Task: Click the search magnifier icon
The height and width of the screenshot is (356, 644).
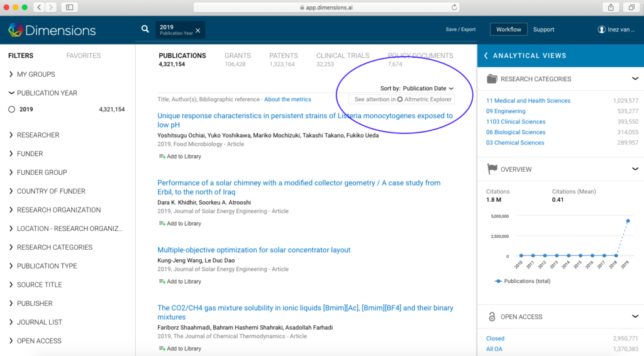Action: [145, 29]
